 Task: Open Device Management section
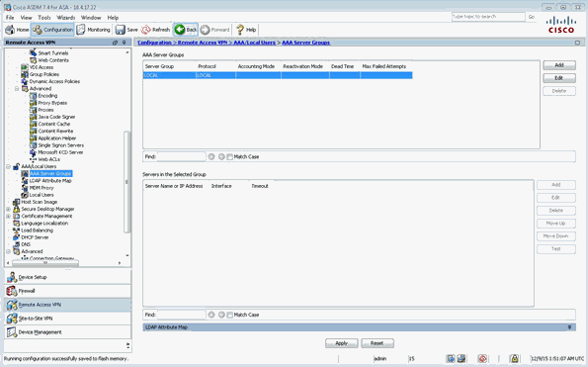pos(68,332)
